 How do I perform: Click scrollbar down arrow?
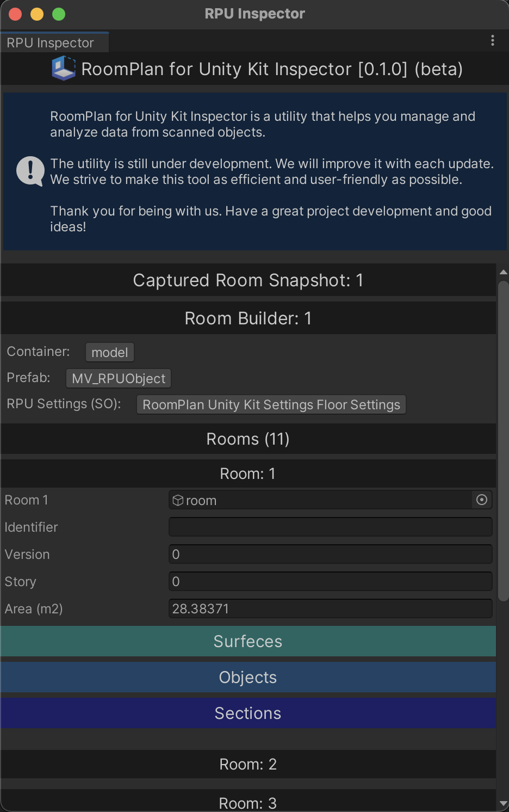click(x=503, y=804)
